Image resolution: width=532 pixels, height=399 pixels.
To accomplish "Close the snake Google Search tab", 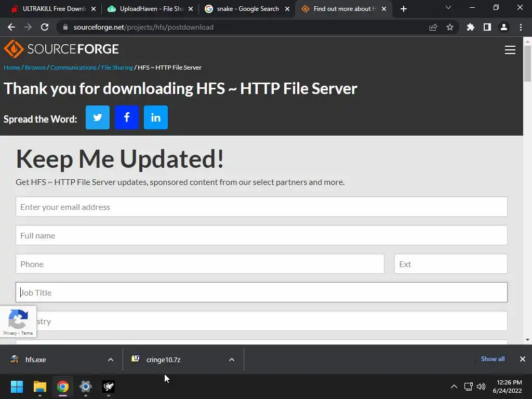I will [287, 9].
